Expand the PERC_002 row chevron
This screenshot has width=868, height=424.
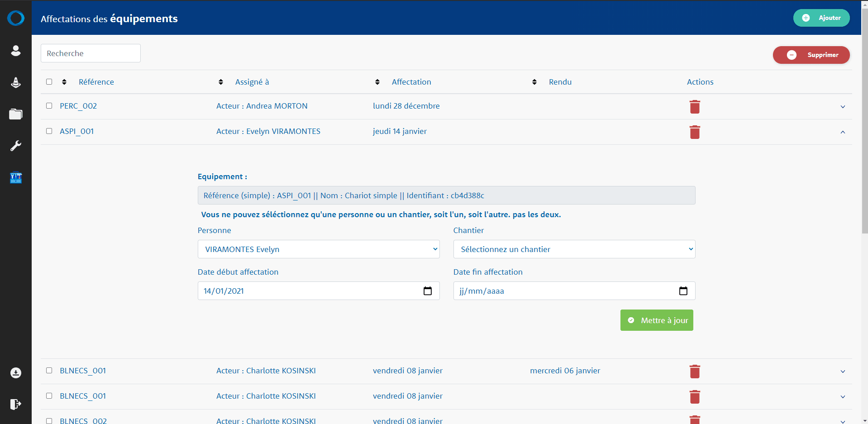[843, 107]
